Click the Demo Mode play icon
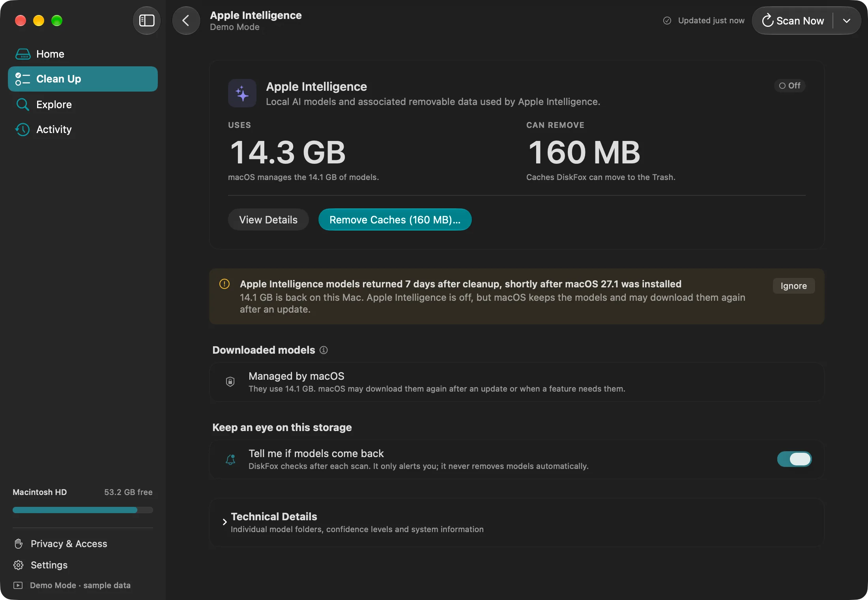This screenshot has width=868, height=600. tap(18, 585)
